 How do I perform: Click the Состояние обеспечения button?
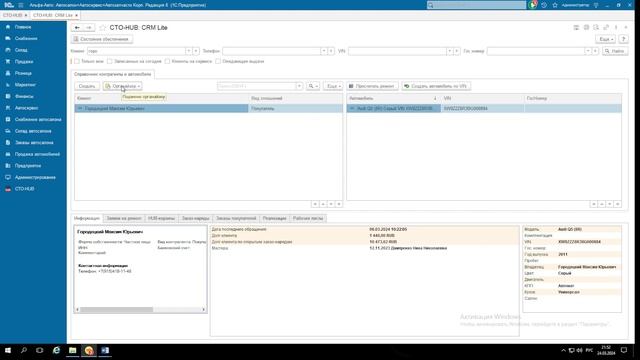(102, 39)
